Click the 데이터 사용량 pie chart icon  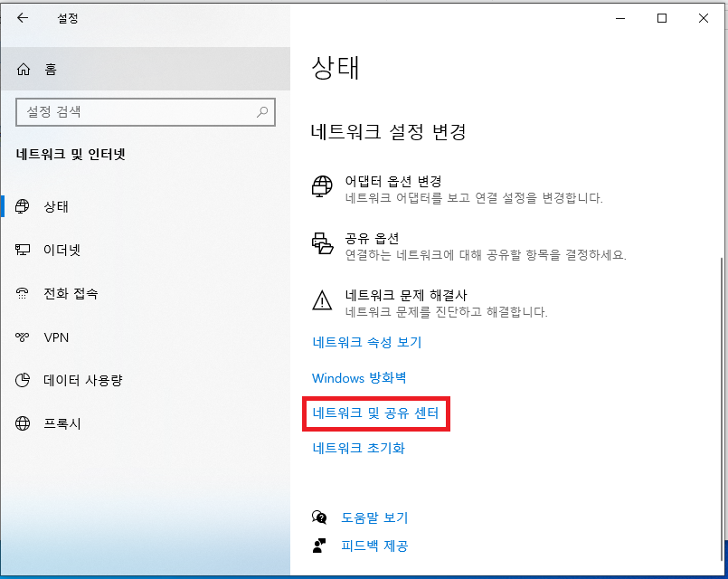tap(23, 380)
